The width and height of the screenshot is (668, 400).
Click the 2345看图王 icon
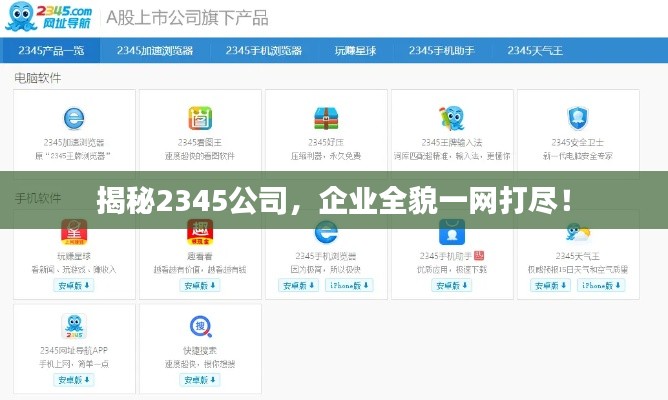click(x=200, y=118)
